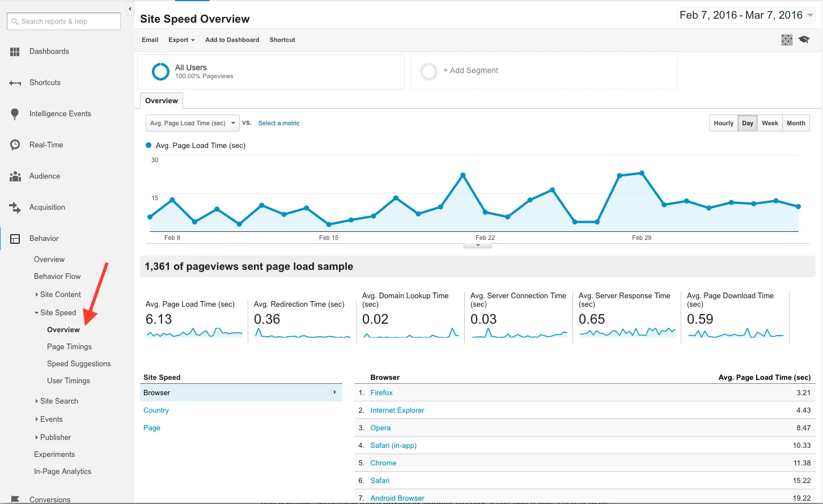This screenshot has width=823, height=504.
Task: Switch chart granularity to Month
Action: pos(796,123)
